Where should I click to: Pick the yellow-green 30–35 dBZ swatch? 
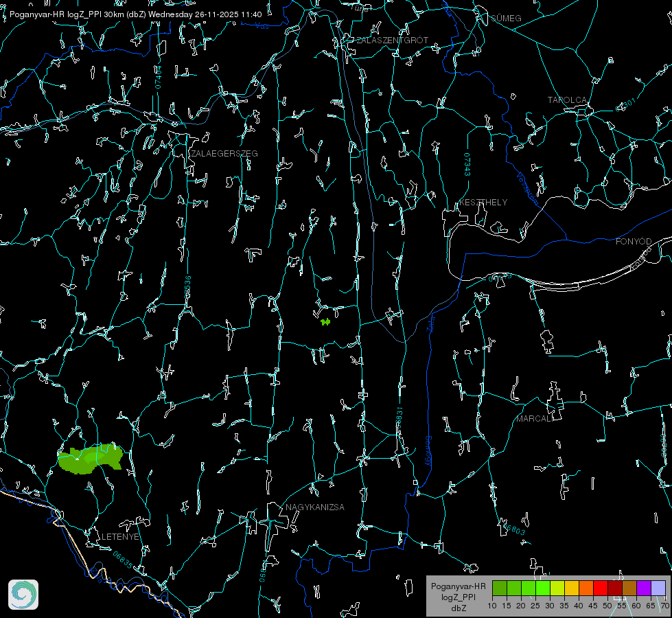557,588
